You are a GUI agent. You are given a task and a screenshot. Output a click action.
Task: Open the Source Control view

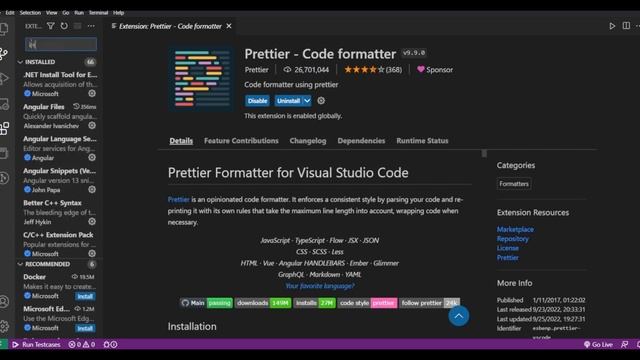pos(4,53)
